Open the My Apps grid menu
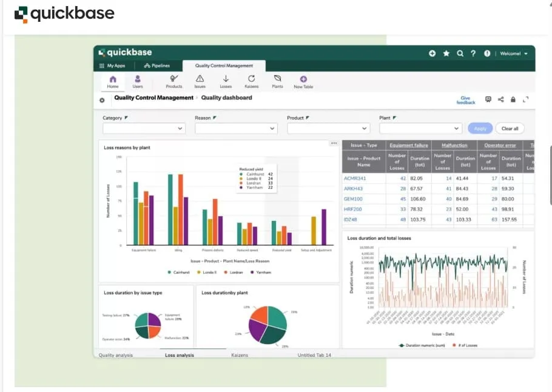 [x=112, y=66]
